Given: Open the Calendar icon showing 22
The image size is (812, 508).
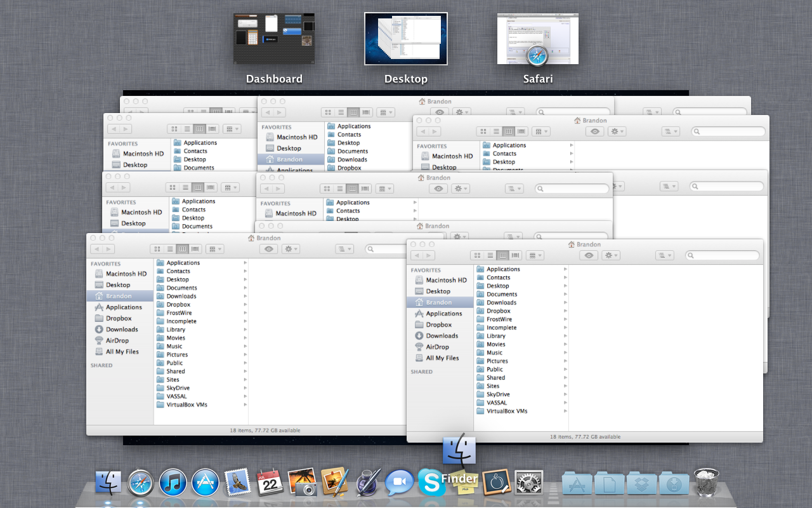Looking at the screenshot, I should pos(270,483).
